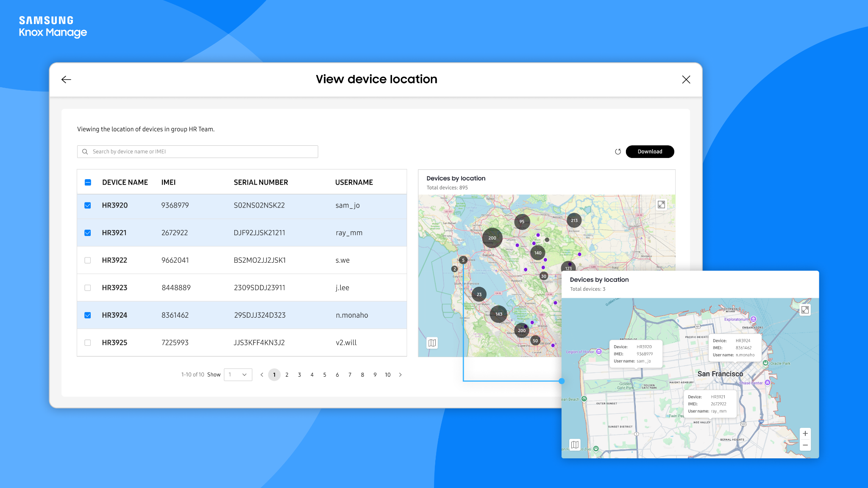The width and height of the screenshot is (868, 488).
Task: Uncheck the HR3920 device checkbox
Action: click(x=88, y=205)
